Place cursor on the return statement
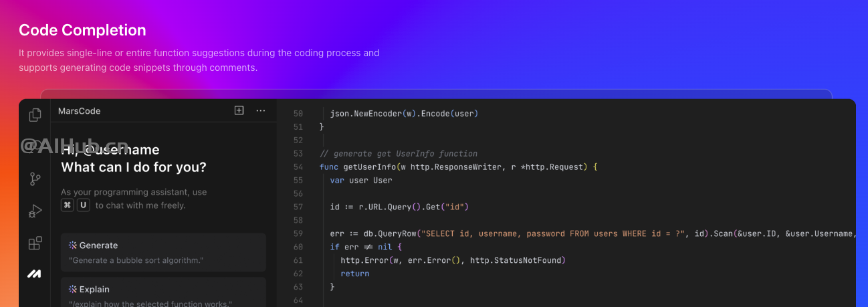The height and width of the screenshot is (307, 868). pyautogui.click(x=354, y=274)
